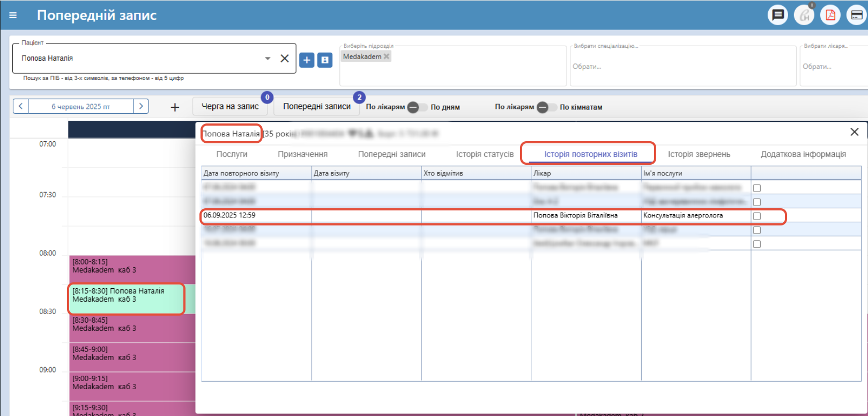Select the Історія повторних візитів tab
The height and width of the screenshot is (416, 868).
(591, 154)
